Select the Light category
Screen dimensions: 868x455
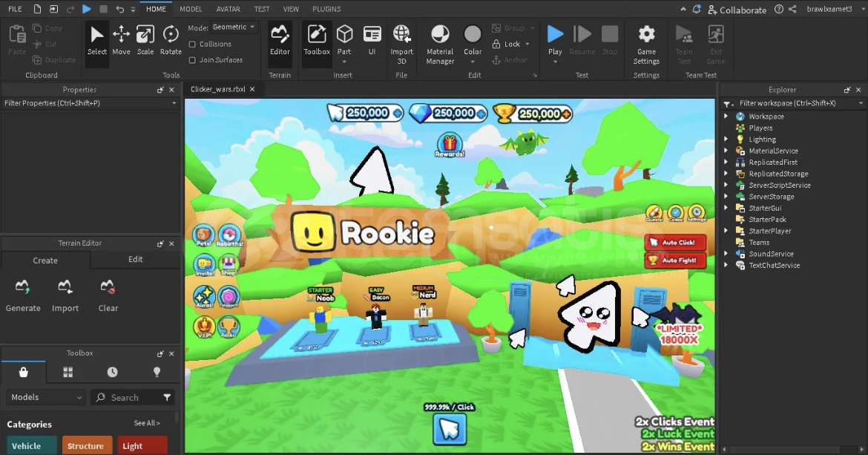[142, 445]
